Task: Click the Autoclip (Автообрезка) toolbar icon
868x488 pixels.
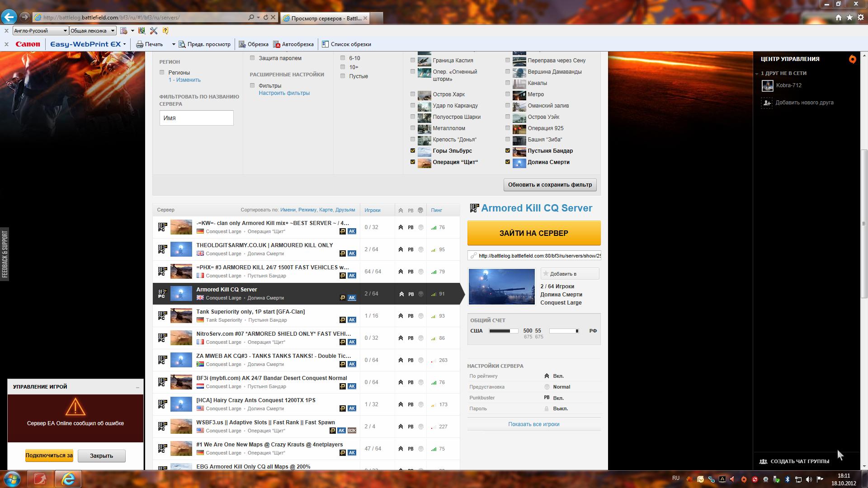Action: point(277,44)
